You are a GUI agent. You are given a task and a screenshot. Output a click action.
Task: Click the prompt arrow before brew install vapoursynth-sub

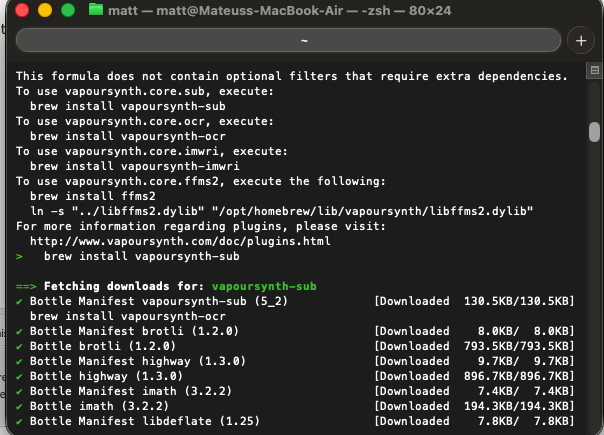20,256
